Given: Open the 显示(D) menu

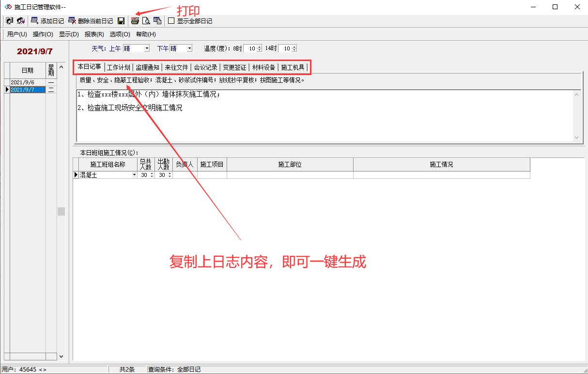Looking at the screenshot, I should pyautogui.click(x=69, y=34).
